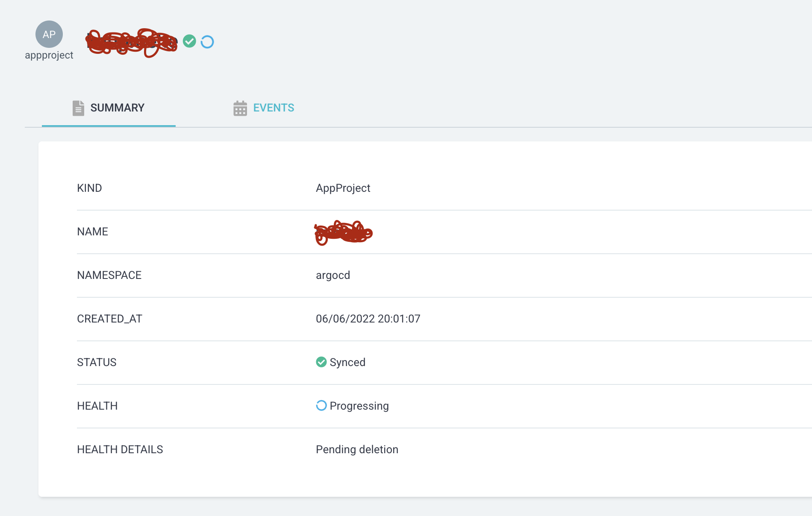Click the redacted NAME value
The image size is (812, 516).
pyautogui.click(x=343, y=233)
